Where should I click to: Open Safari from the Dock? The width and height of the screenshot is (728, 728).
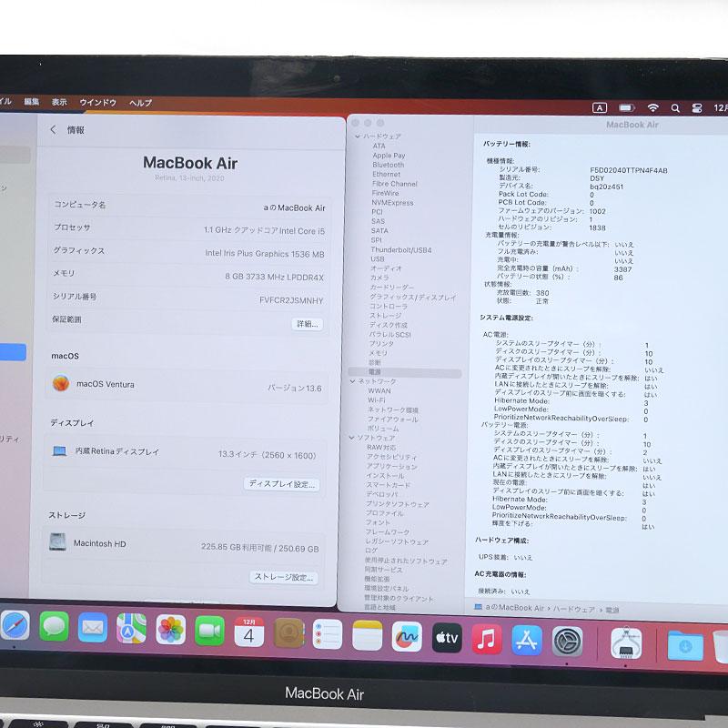(x=15, y=626)
